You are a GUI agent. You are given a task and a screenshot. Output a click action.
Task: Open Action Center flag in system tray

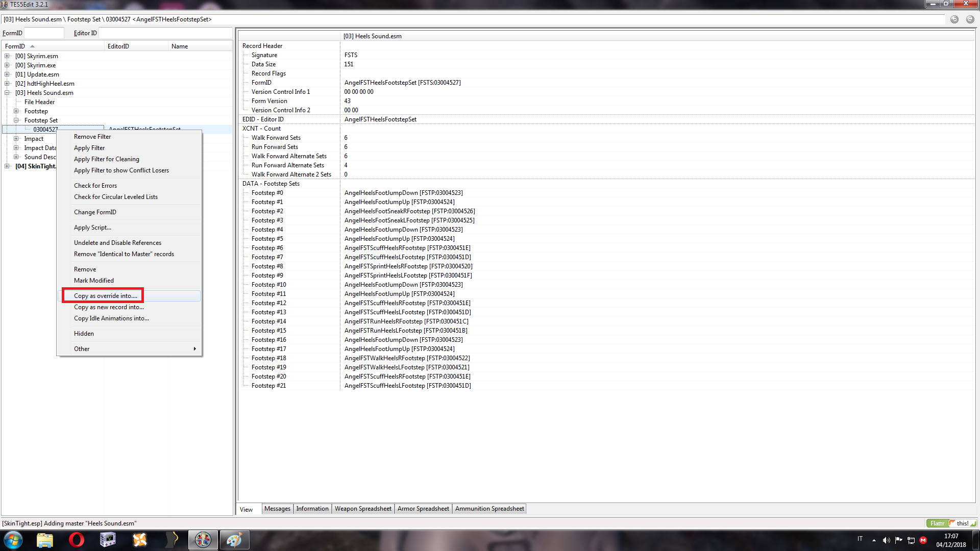click(898, 540)
